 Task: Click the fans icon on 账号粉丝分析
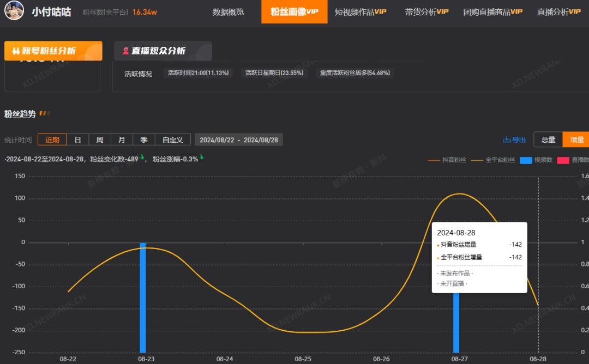tap(15, 51)
